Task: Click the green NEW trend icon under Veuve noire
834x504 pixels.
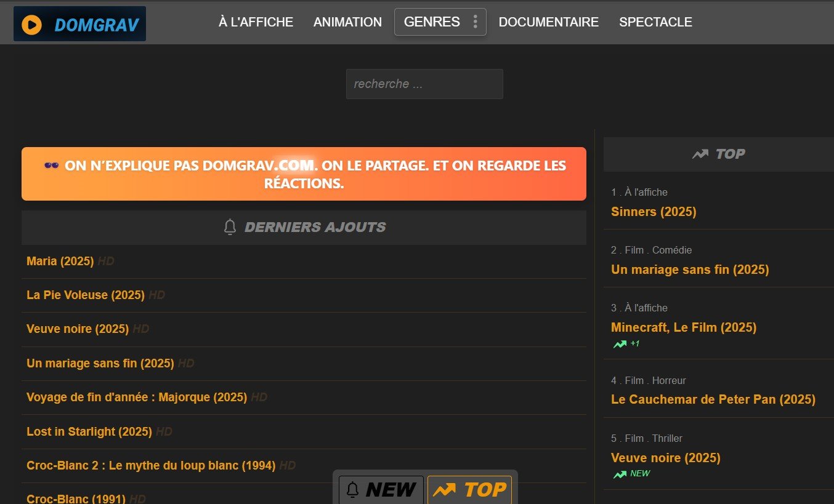Action: 620,474
